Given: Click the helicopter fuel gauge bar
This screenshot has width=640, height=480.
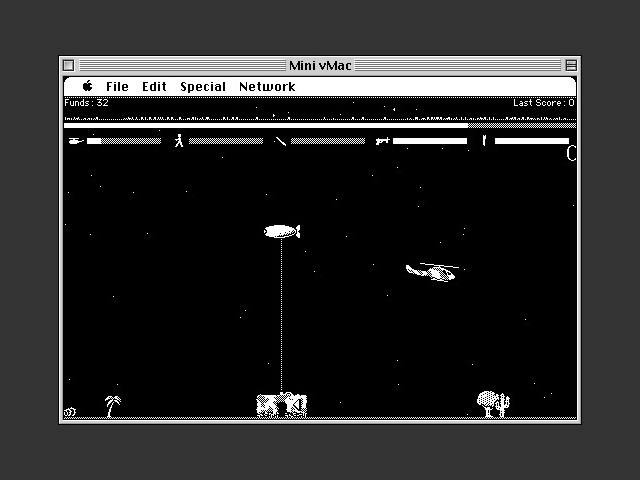Looking at the screenshot, I should tap(124, 141).
